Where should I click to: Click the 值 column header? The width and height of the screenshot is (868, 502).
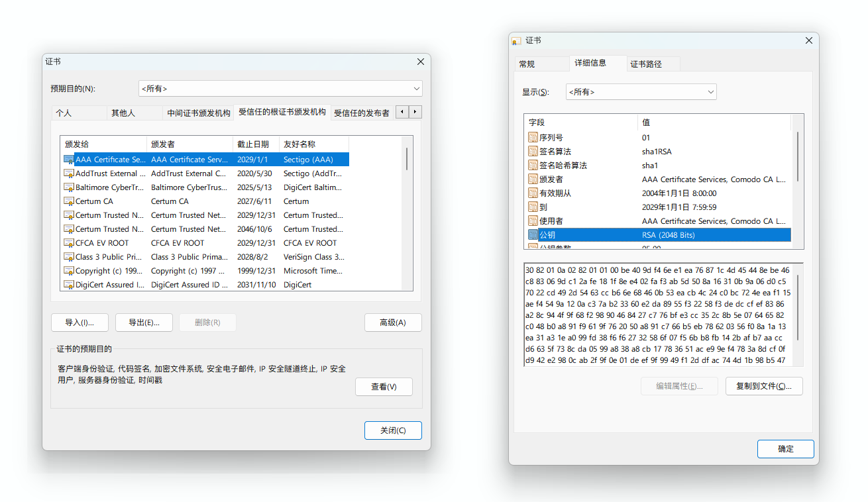(714, 123)
